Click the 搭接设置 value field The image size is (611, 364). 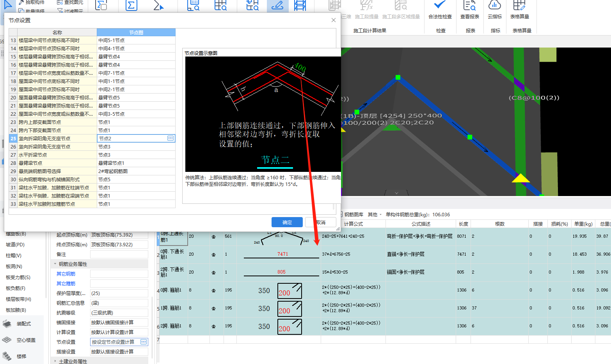pos(119,352)
